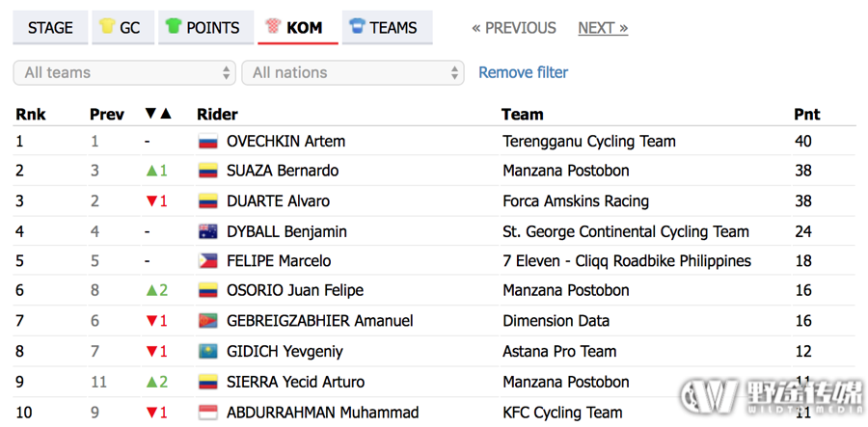Image resolution: width=868 pixels, height=427 pixels.
Task: Click Australian flag beside DYBALL Benjamin
Action: click(208, 231)
